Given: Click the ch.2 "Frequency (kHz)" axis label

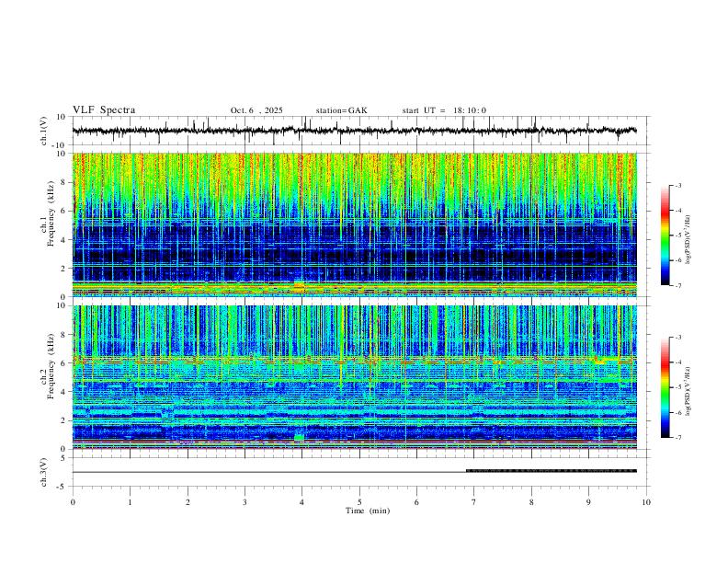Looking at the screenshot, I should pyautogui.click(x=51, y=366).
